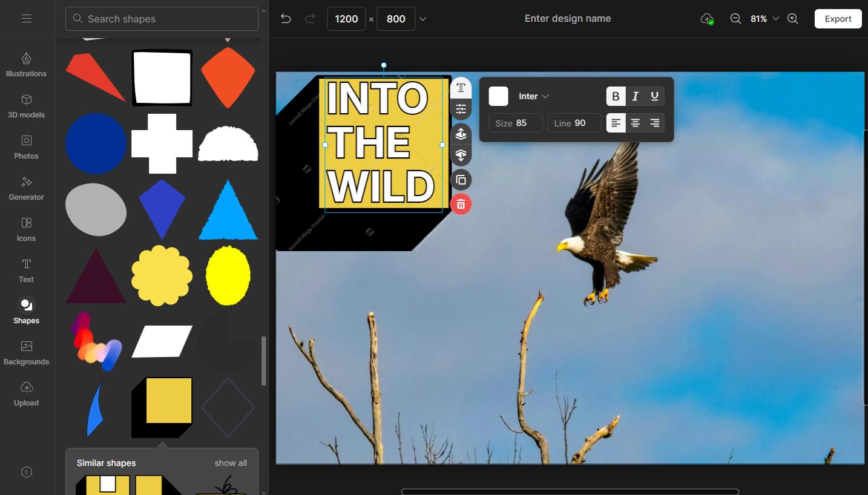Add the blue curved blade shape

click(x=96, y=407)
